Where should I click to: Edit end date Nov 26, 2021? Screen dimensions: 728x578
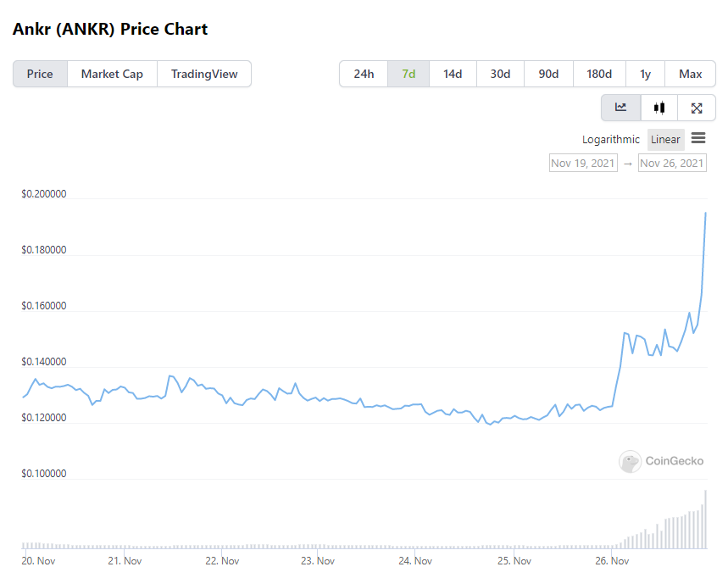[672, 163]
